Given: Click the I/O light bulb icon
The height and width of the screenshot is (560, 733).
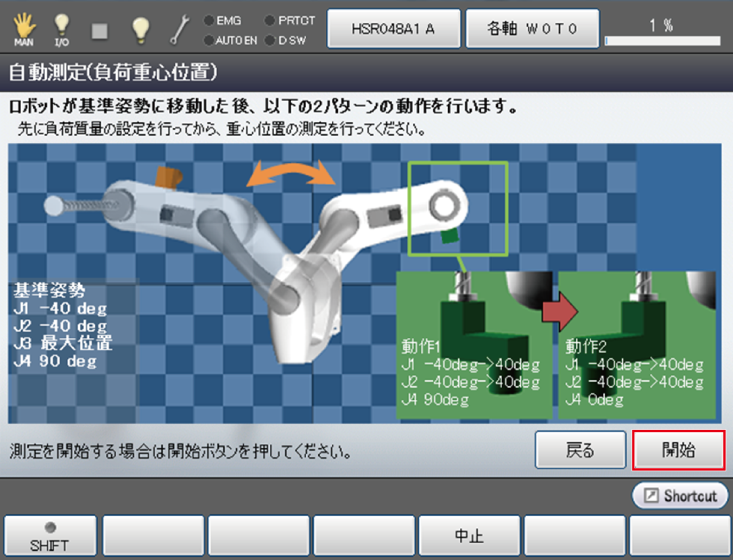Looking at the screenshot, I should click(x=61, y=29).
